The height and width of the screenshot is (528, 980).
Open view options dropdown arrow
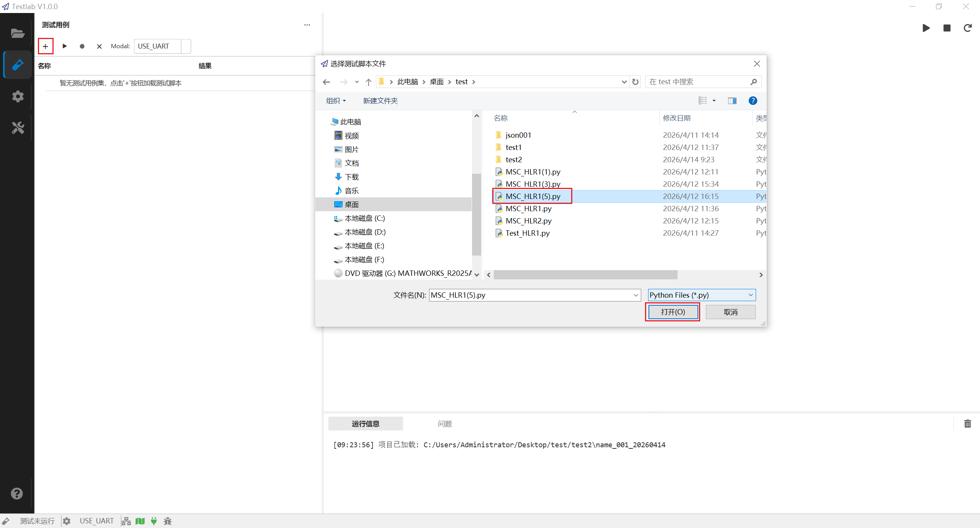pos(714,101)
